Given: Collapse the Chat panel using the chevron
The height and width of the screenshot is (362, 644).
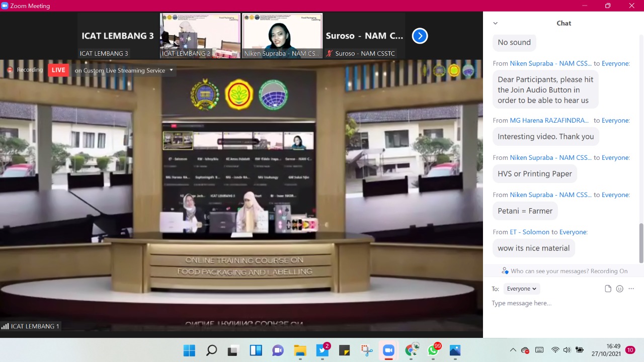Looking at the screenshot, I should coord(496,23).
